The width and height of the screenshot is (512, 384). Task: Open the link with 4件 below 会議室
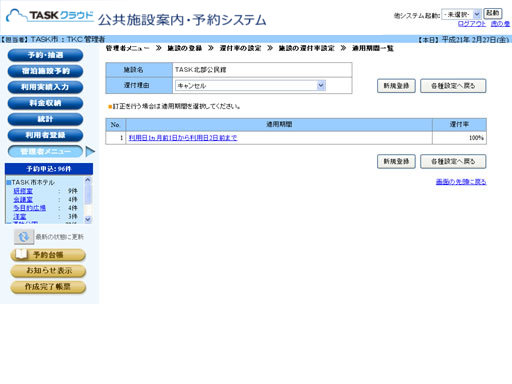pos(29,208)
